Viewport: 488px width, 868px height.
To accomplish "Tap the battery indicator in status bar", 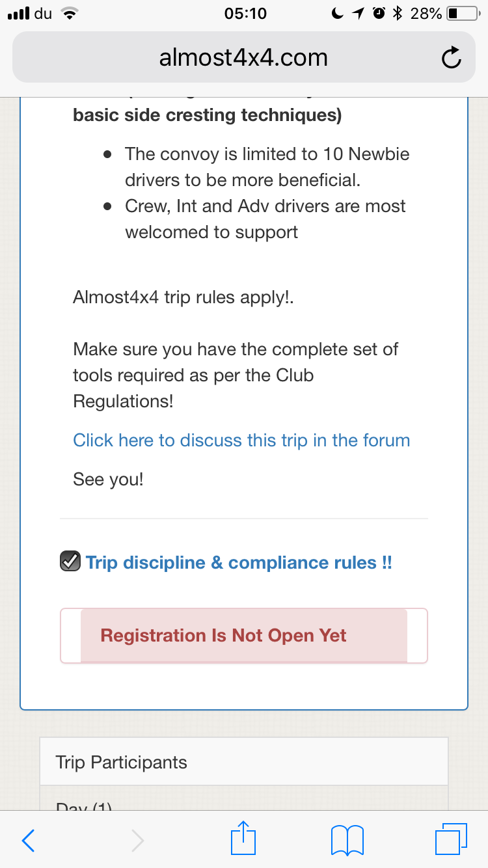I will pos(463,14).
